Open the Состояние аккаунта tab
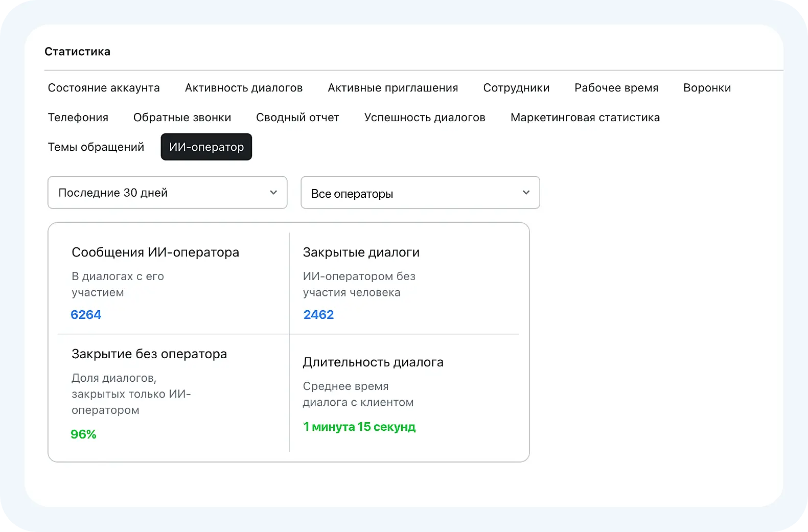Screen dimensions: 808x532 pyautogui.click(x=104, y=88)
